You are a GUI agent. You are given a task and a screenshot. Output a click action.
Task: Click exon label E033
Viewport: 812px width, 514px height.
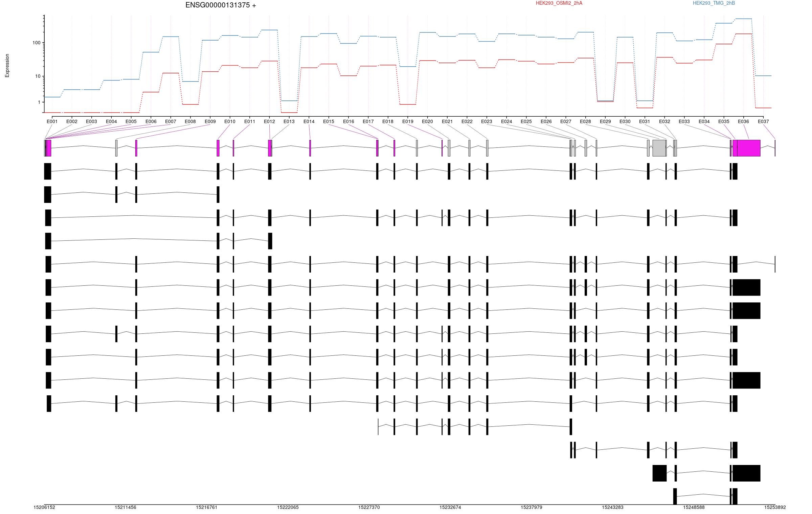click(684, 121)
